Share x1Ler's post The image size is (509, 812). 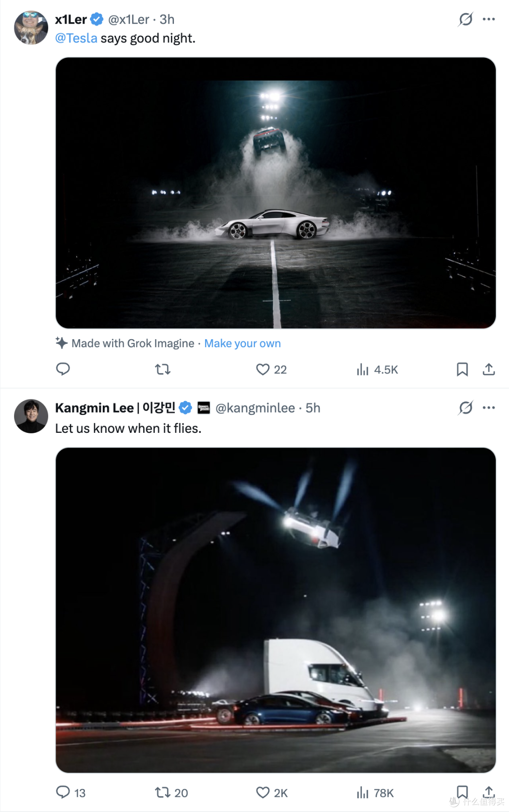489,369
